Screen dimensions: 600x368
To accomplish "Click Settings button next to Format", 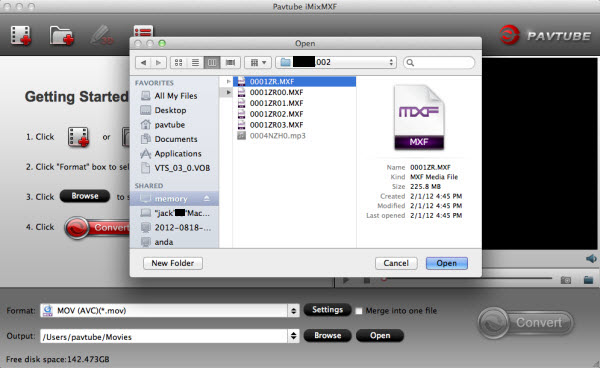I will (x=327, y=310).
